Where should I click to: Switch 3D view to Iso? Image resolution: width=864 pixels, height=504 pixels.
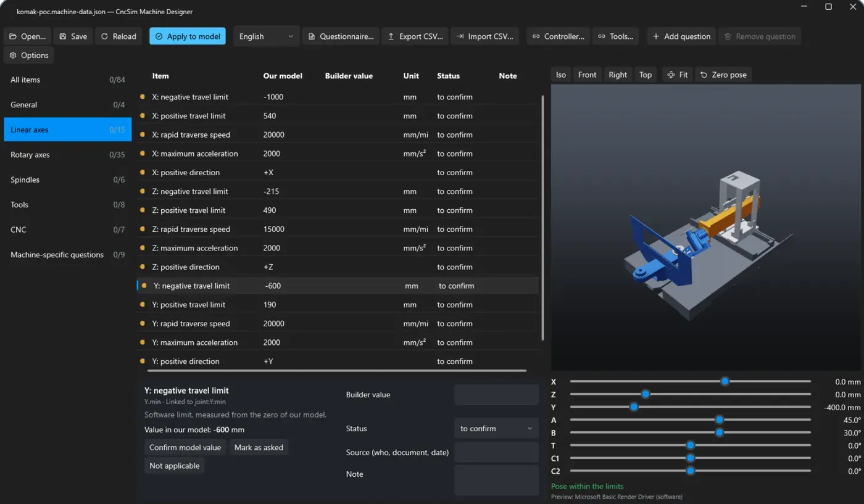click(561, 75)
